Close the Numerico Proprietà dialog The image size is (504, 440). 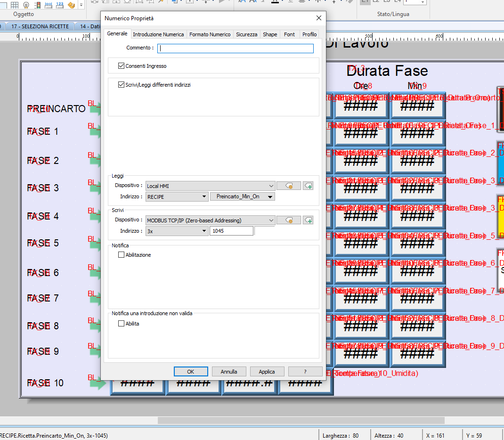pos(319,18)
